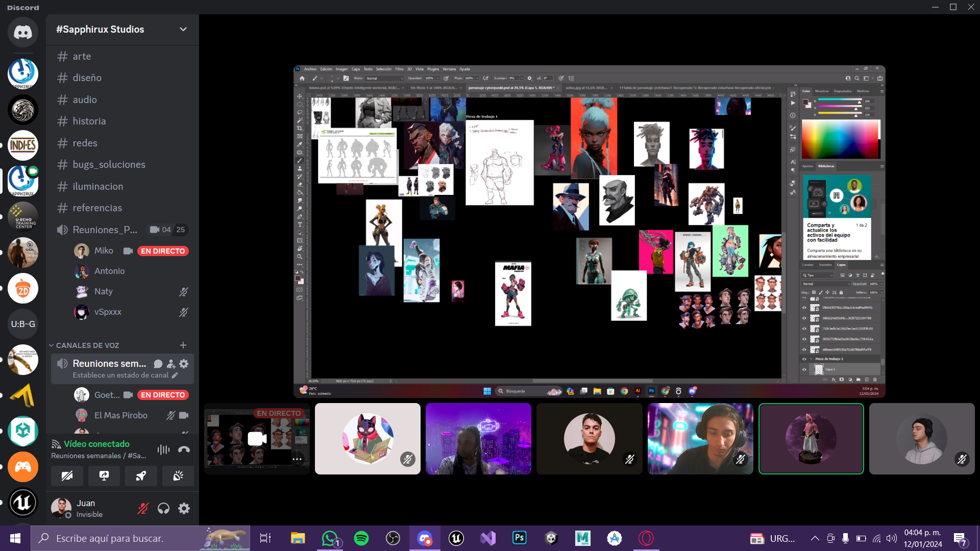
Task: Open the 2D acorn server icon
Action: point(22,288)
